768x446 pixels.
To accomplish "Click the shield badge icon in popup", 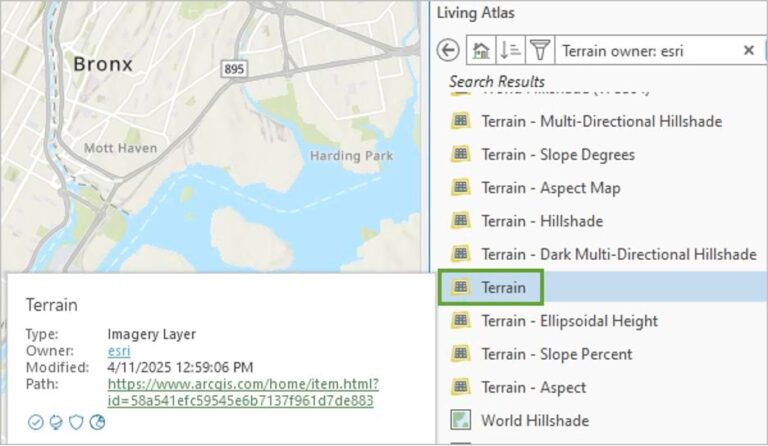I will (x=76, y=422).
